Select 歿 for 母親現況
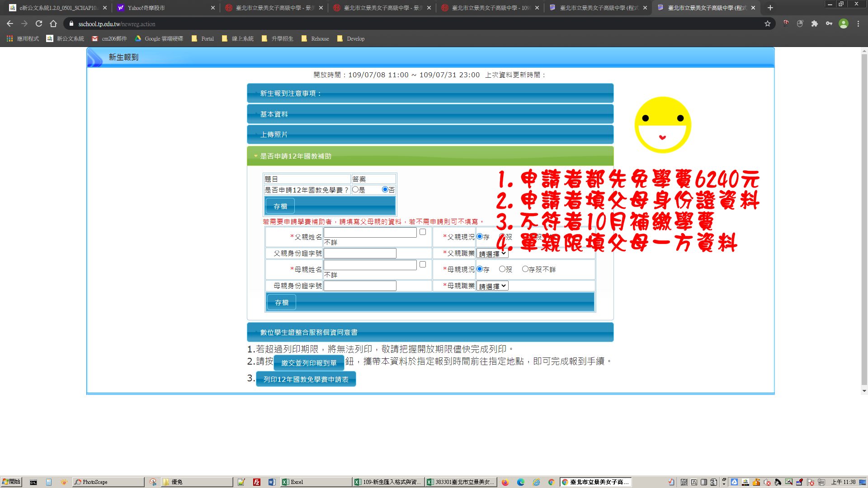This screenshot has width=868, height=488. coord(502,269)
